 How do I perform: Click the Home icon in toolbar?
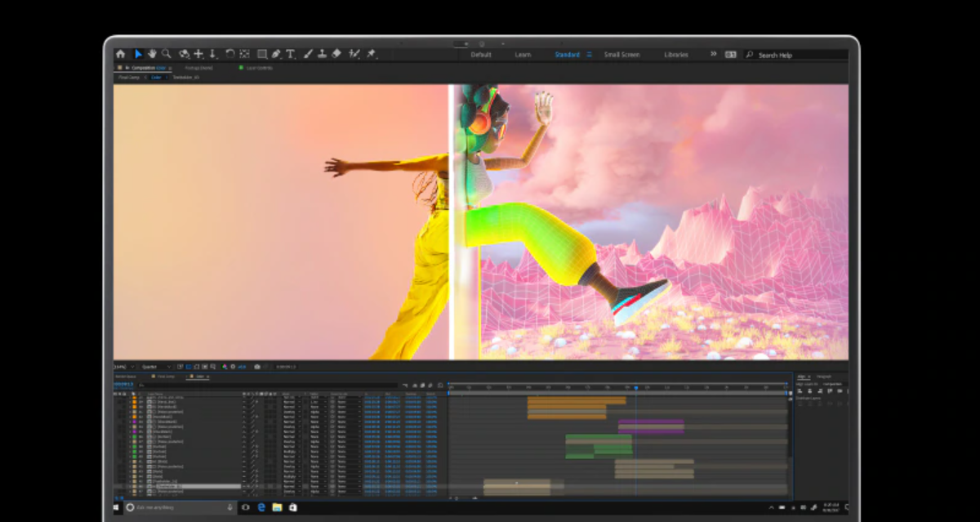(121, 54)
